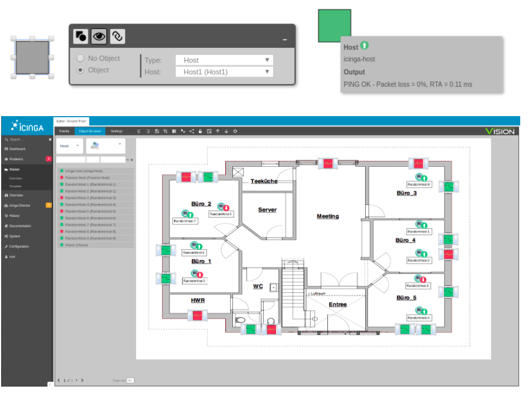This screenshot has height=399, width=532.
Task: Click the lock icon in editor toolbar
Action: click(x=201, y=131)
